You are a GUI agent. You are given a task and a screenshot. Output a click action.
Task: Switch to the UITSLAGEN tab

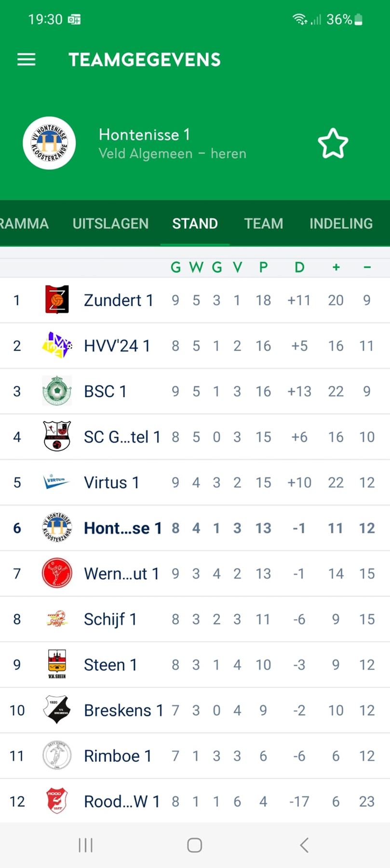[x=110, y=224]
